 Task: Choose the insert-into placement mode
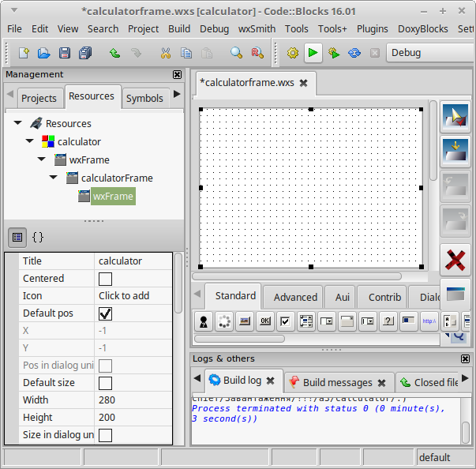point(455,151)
